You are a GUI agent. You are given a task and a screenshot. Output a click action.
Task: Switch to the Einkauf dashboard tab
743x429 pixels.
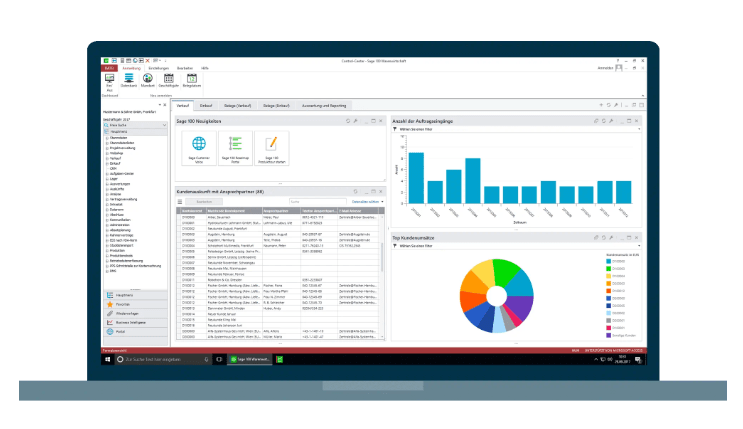(x=206, y=106)
